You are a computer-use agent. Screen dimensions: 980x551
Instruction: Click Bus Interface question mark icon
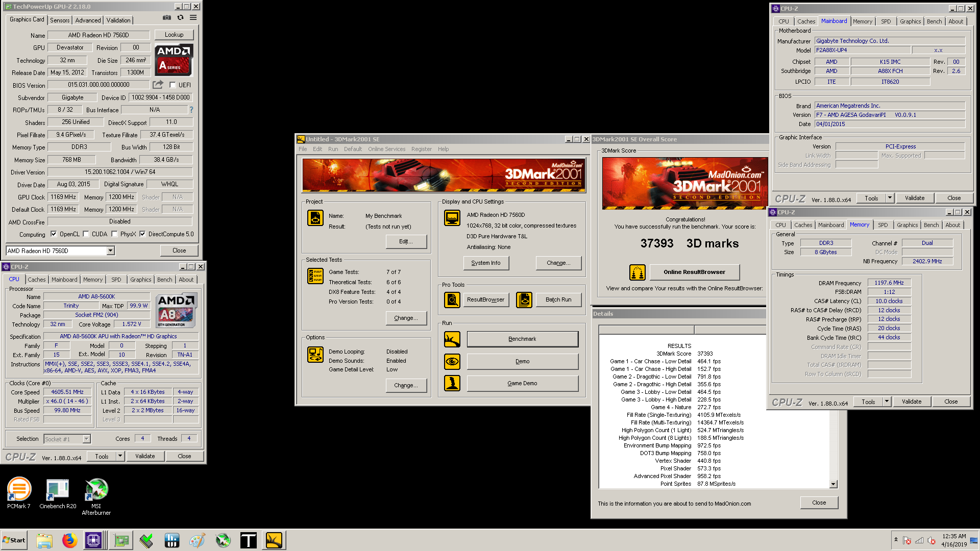pyautogui.click(x=191, y=110)
